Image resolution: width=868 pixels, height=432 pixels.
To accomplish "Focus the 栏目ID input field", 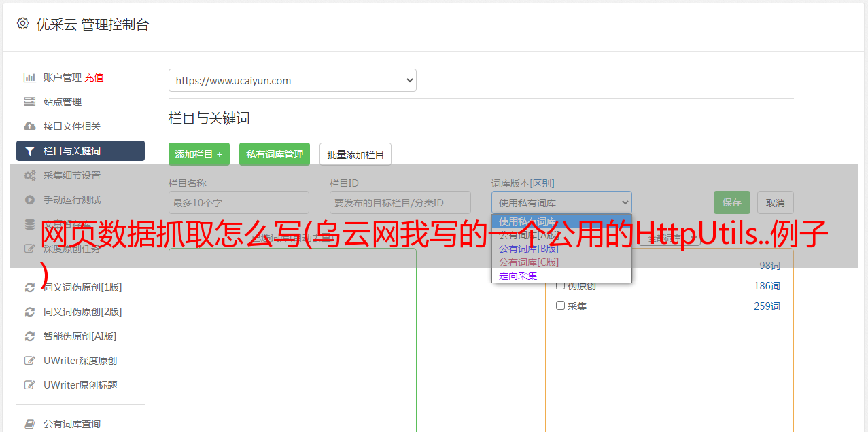I will (400, 202).
